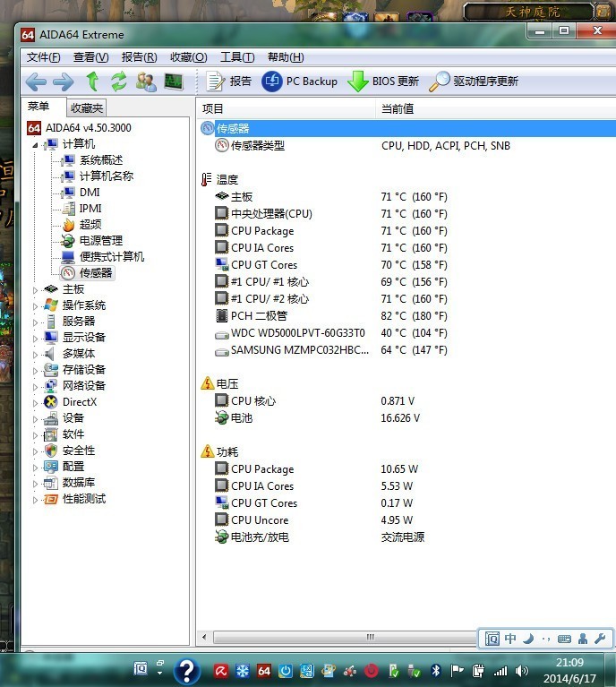616x687 pixels.
Task: Open PC Backup from toolbar
Action: coord(300,82)
